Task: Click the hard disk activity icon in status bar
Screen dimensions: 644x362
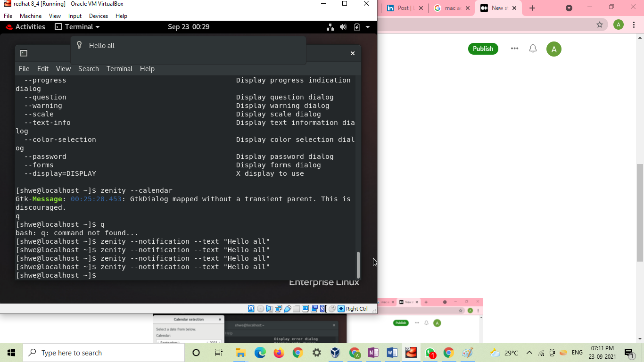Action: (251, 308)
